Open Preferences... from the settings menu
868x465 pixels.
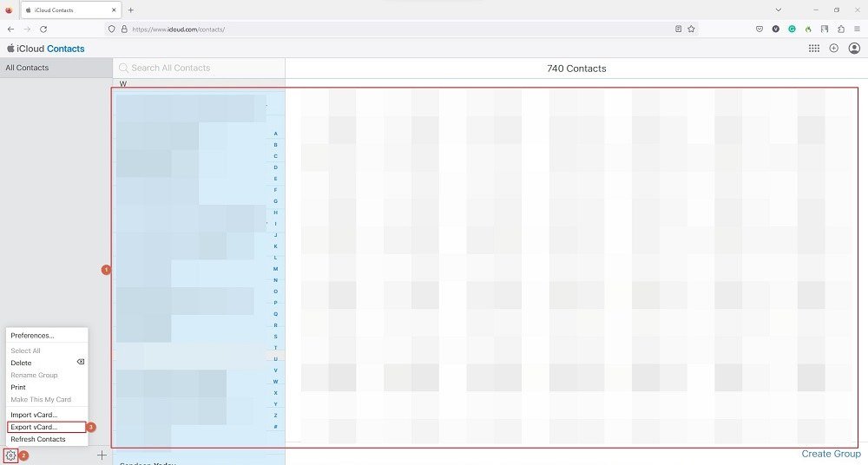point(32,336)
